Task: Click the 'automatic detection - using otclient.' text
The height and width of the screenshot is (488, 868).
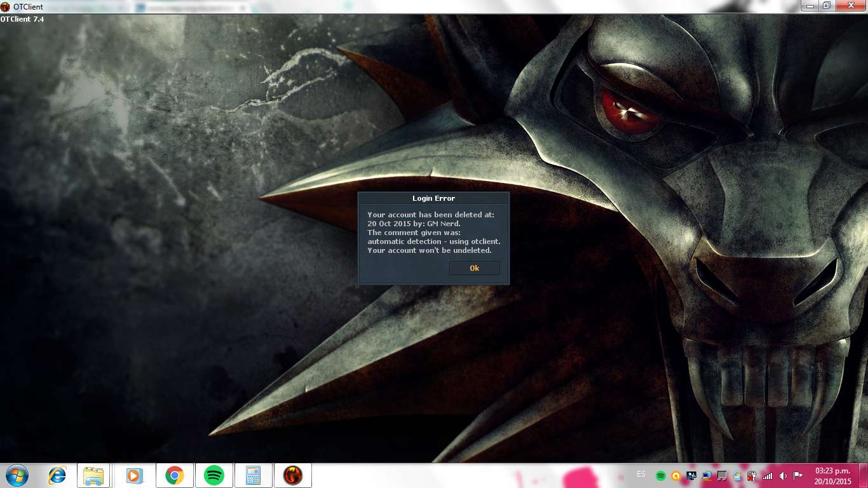Action: click(434, 241)
